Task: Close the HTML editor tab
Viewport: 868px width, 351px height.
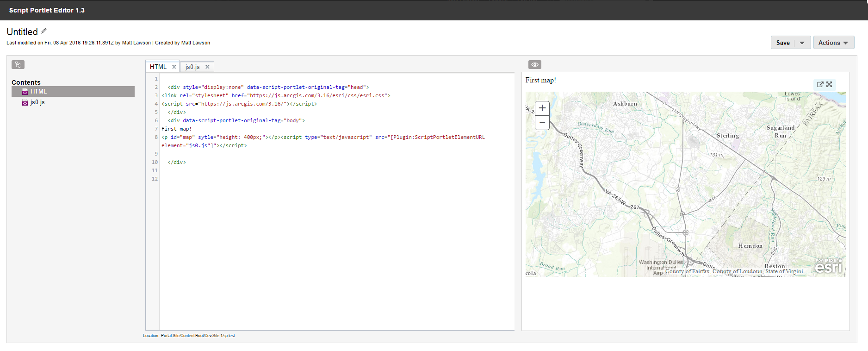Action: click(174, 67)
